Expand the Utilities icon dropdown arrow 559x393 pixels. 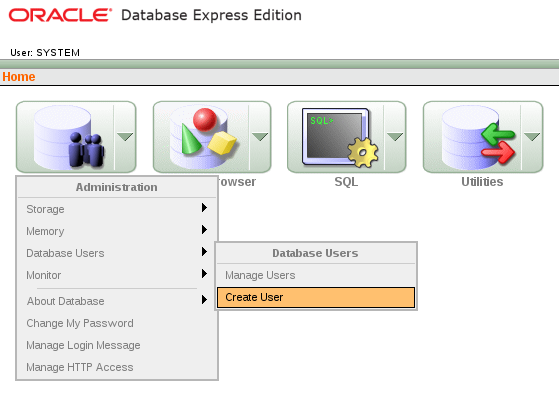(532, 137)
